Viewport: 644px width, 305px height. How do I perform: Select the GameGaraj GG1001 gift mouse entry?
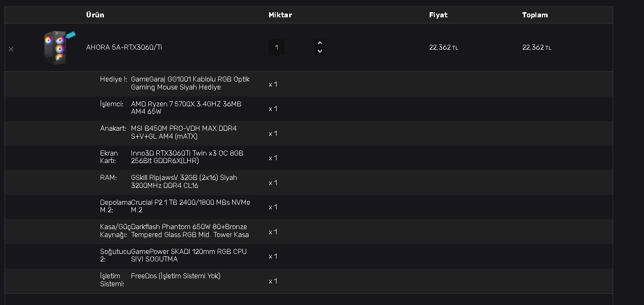pos(190,83)
